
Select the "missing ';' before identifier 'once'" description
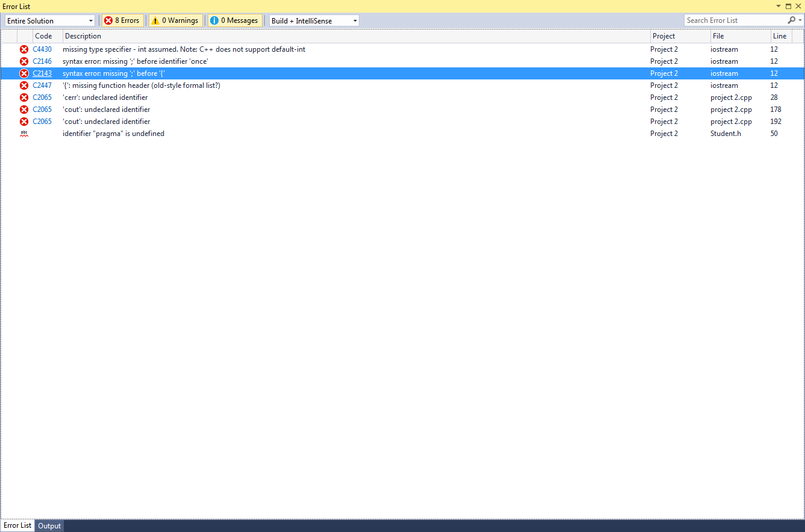(x=135, y=61)
